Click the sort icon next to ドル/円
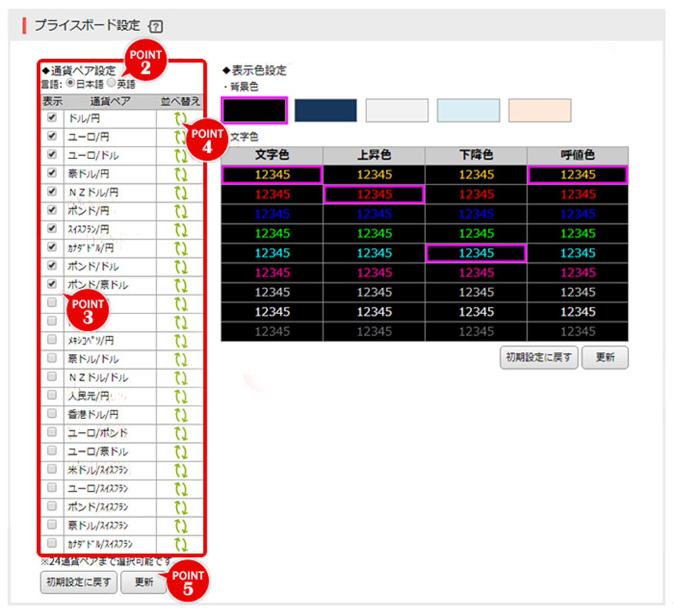Viewport: 674px width, 616px height. [x=181, y=118]
